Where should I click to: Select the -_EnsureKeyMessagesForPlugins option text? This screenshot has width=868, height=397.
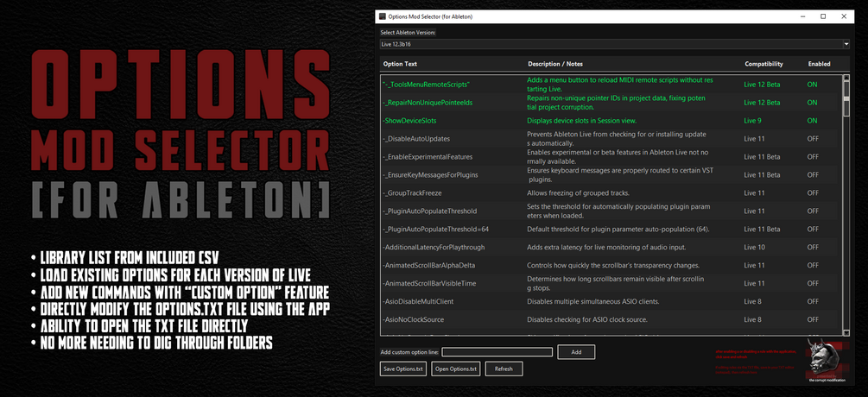(430, 174)
